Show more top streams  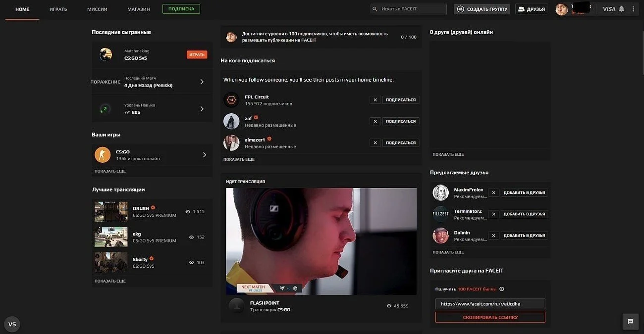tap(110, 281)
